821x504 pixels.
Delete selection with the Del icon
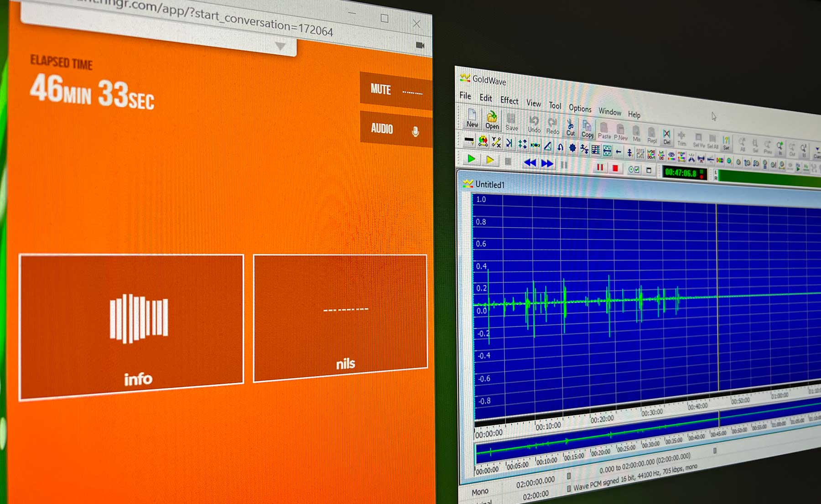667,137
